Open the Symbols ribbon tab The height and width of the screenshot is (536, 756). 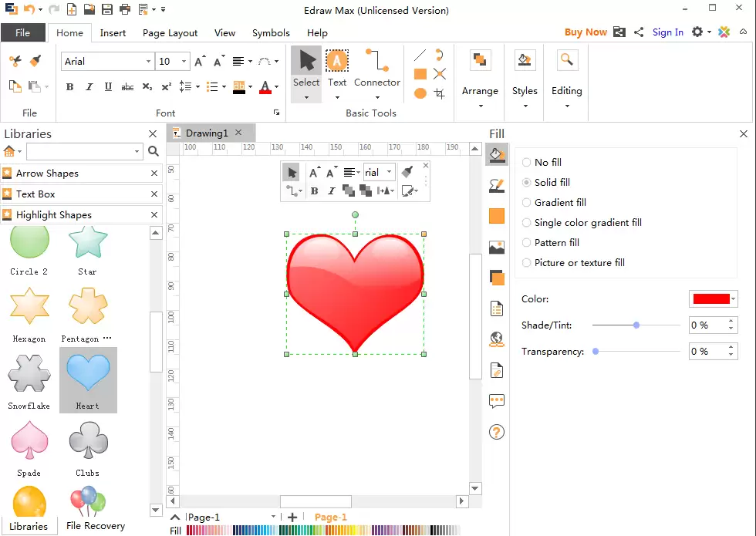click(271, 32)
